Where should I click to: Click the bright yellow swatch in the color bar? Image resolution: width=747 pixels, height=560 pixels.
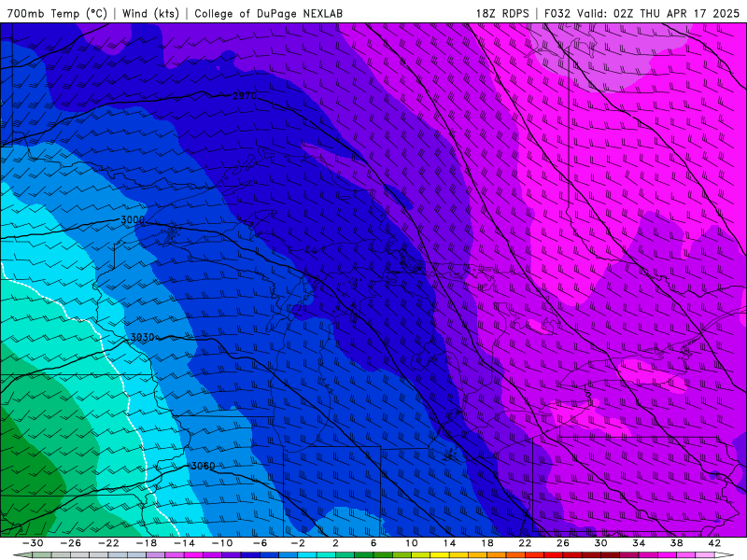click(x=440, y=554)
